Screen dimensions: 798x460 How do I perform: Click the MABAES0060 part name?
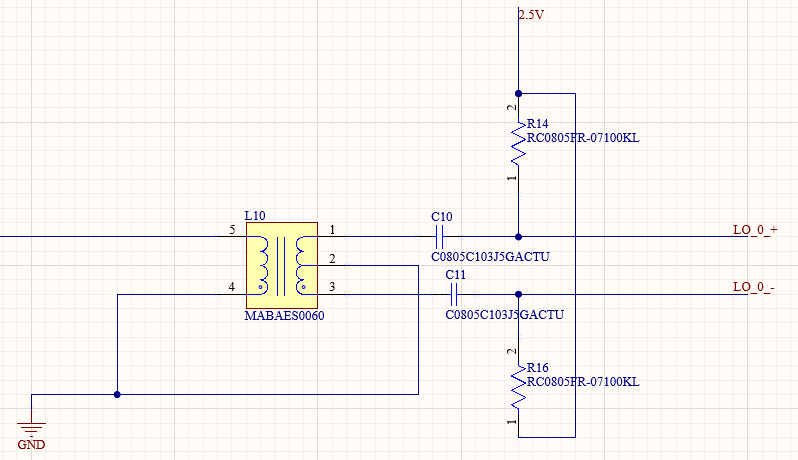point(284,315)
